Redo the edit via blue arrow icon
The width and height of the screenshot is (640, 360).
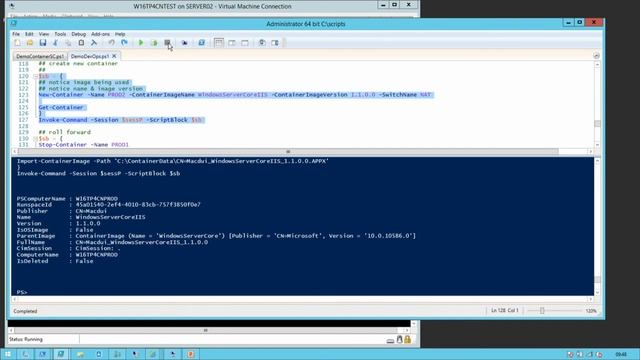(x=124, y=43)
